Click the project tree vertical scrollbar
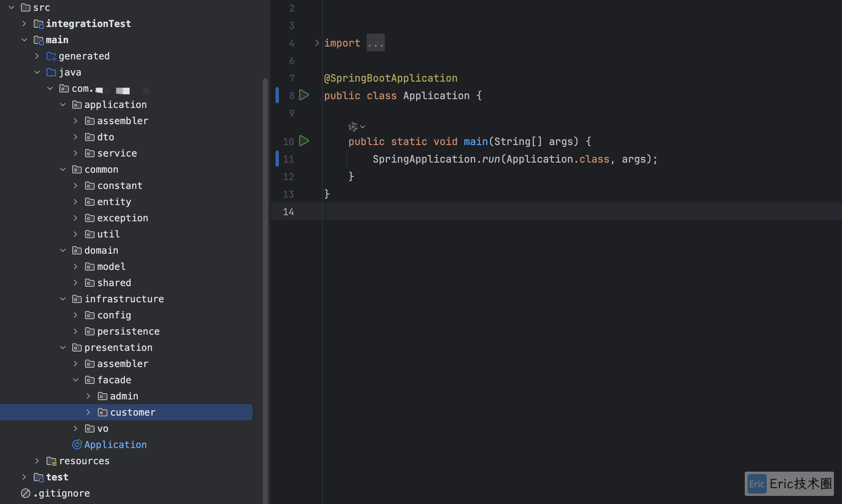The width and height of the screenshot is (842, 504). tap(265, 291)
